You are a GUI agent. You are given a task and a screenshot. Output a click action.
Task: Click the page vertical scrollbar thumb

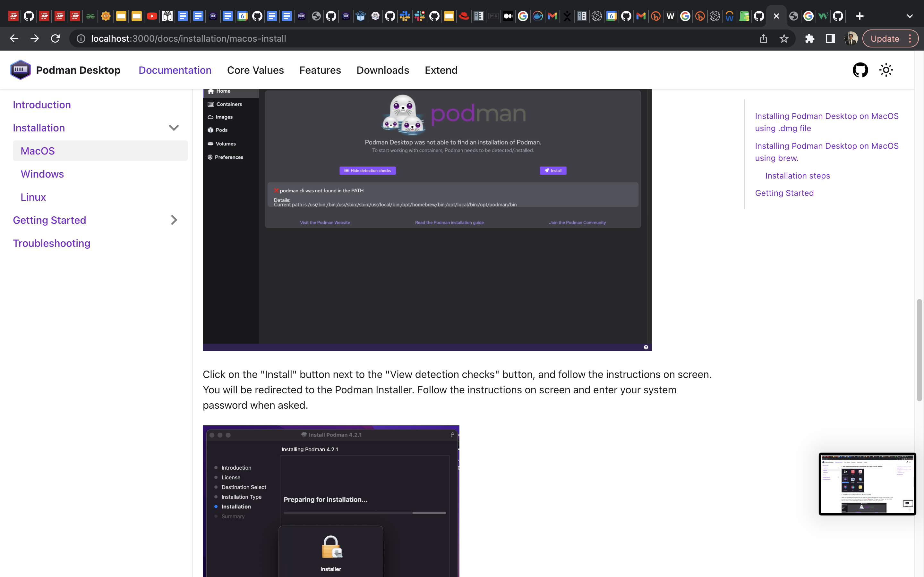point(919,350)
